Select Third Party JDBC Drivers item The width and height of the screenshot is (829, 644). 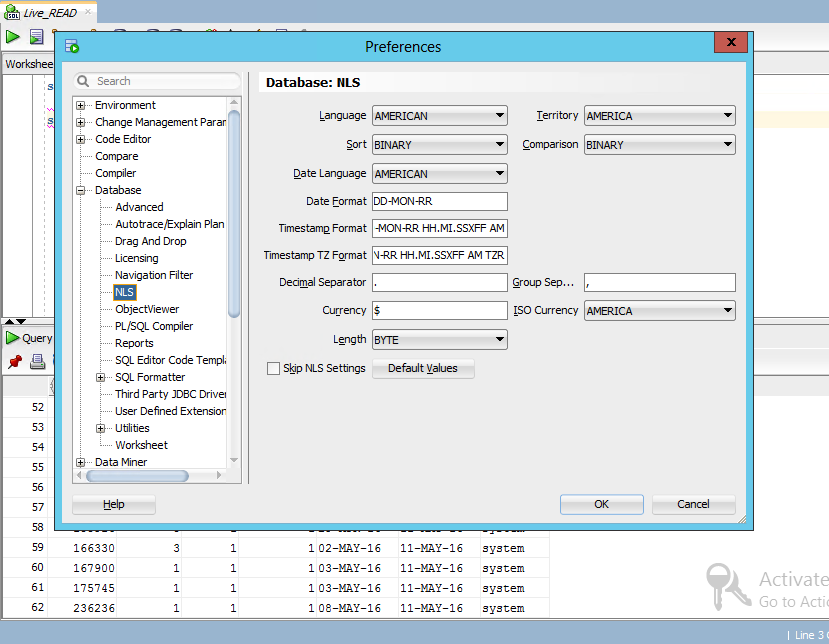[x=170, y=394]
